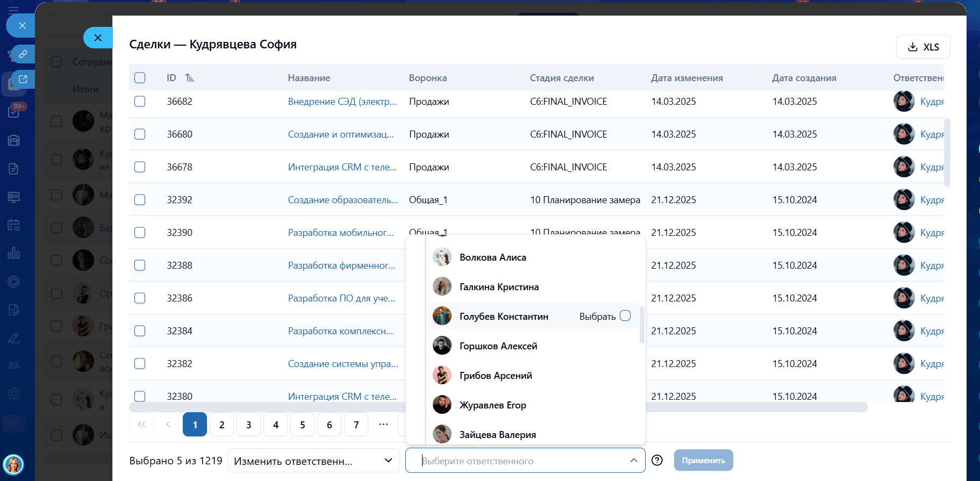The height and width of the screenshot is (481, 980).
Task: Sort by the Дата создания column header
Action: tap(804, 78)
